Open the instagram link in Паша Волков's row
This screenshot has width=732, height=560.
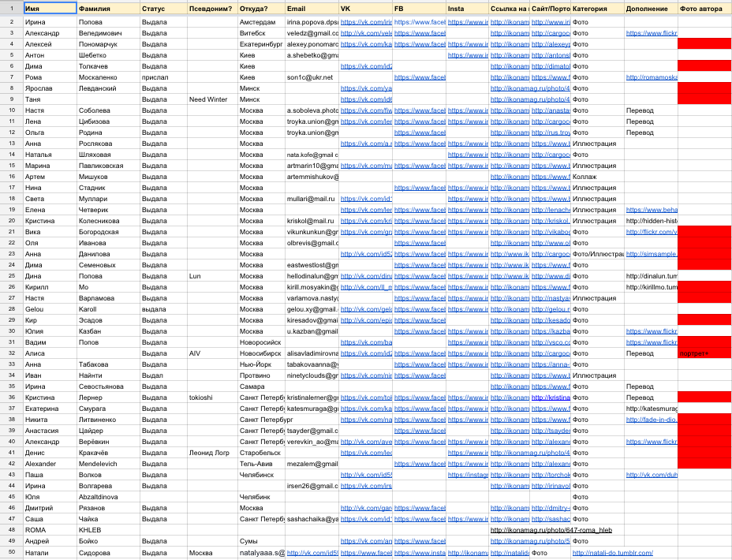tap(468, 475)
